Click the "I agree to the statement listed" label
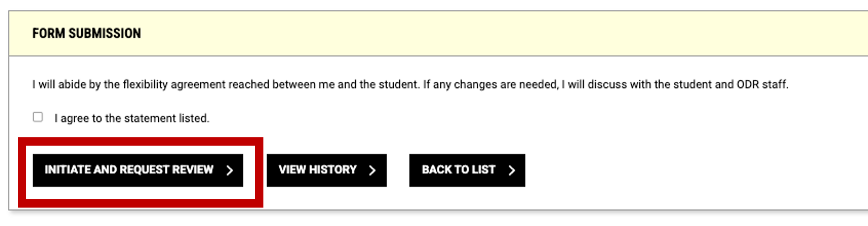 (x=132, y=118)
